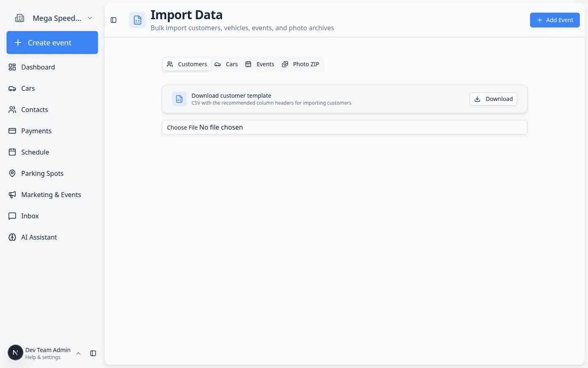Switch to the Photo ZIP tab
Viewport: 588px width, 368px height.
point(301,64)
